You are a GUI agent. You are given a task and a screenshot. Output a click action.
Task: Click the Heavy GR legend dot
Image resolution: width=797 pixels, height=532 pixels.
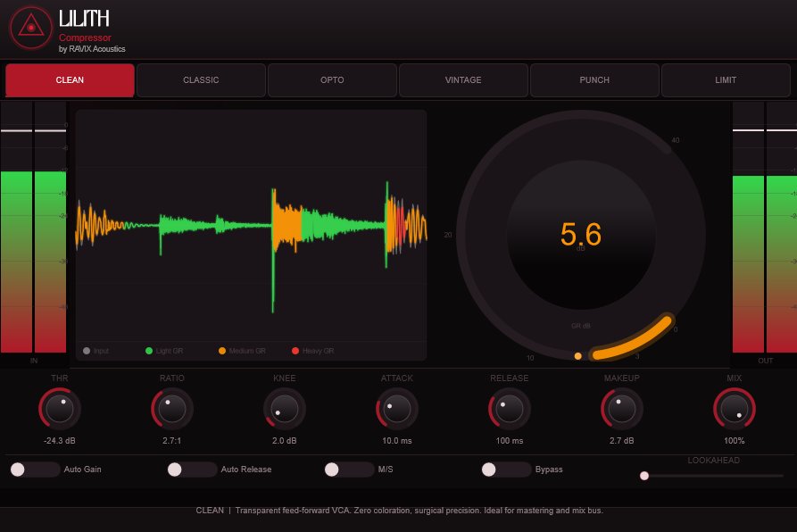click(x=295, y=351)
